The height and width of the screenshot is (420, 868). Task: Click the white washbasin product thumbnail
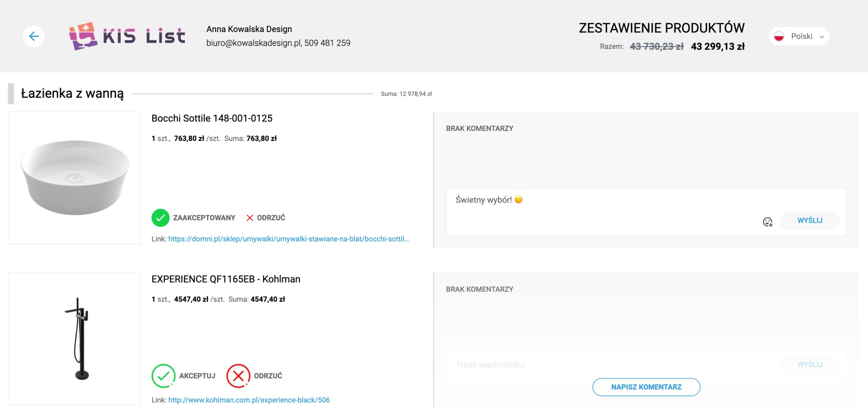click(x=74, y=178)
